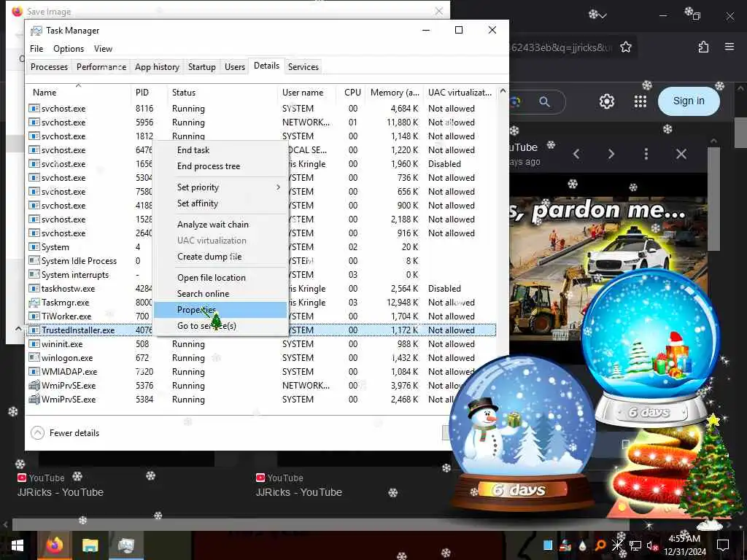Collapse with the Fewer details arrow icon

pyautogui.click(x=37, y=433)
